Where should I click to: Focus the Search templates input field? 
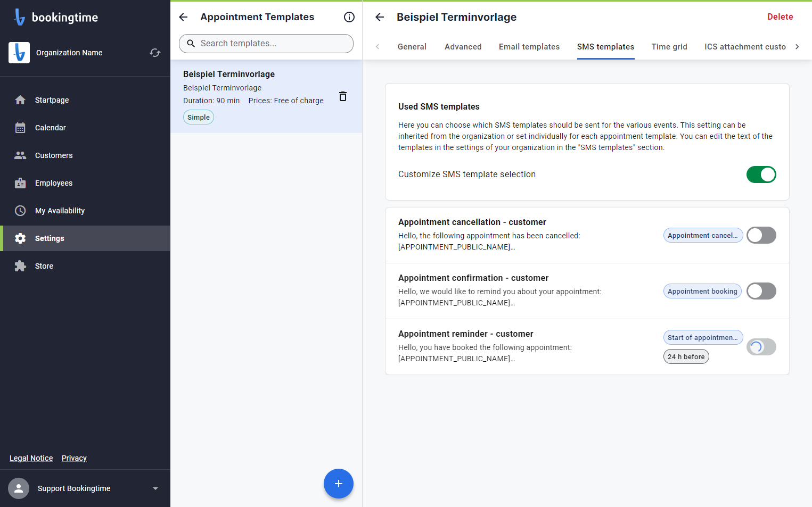tap(266, 44)
